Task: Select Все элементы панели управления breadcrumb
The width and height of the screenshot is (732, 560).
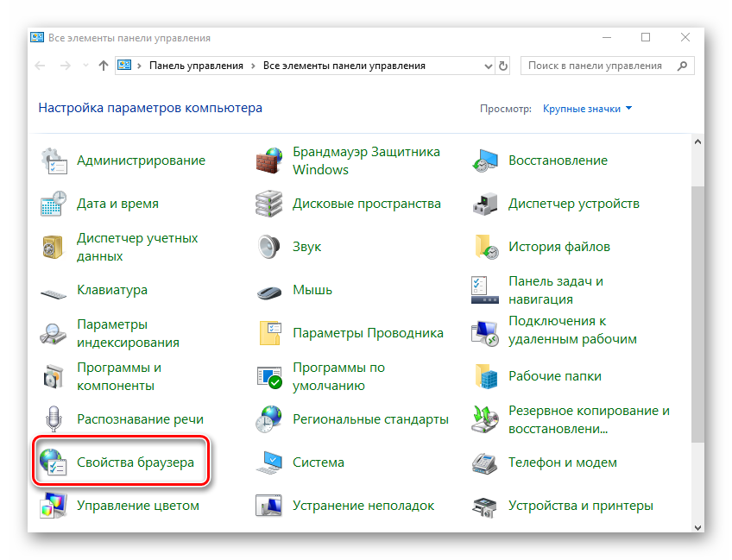Action: point(344,66)
